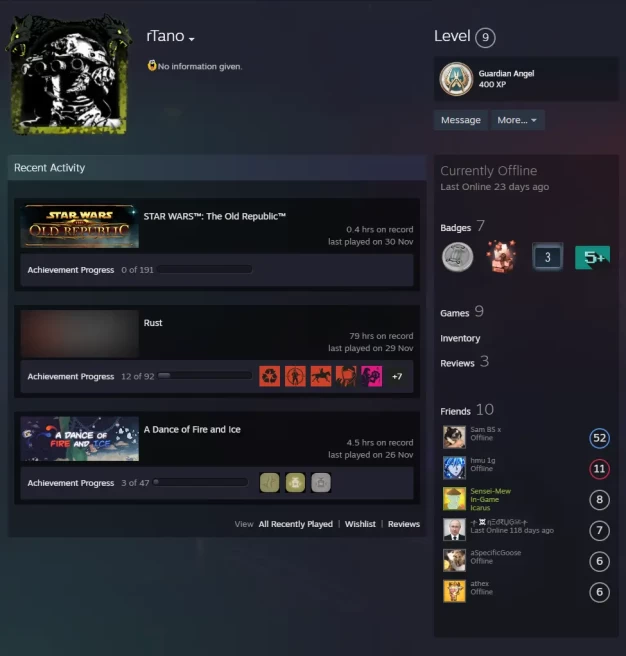Open the Wishlist link
Image resolution: width=626 pixels, height=656 pixels.
tap(360, 524)
